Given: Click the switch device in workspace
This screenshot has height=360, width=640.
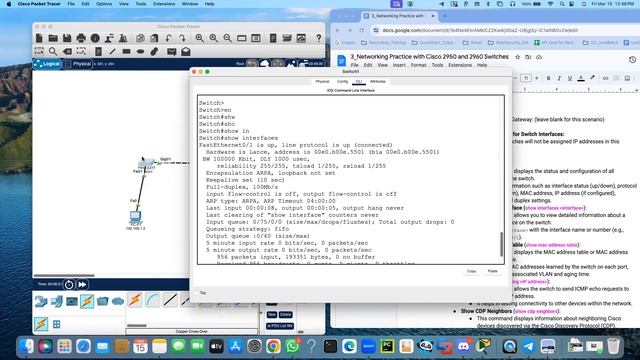Looking at the screenshot, I should click(x=146, y=164).
